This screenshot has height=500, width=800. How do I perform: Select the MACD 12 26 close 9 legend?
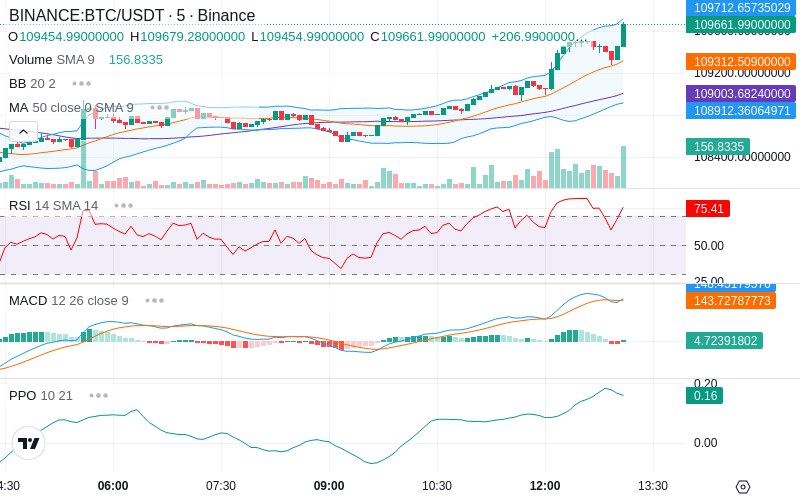(x=68, y=301)
